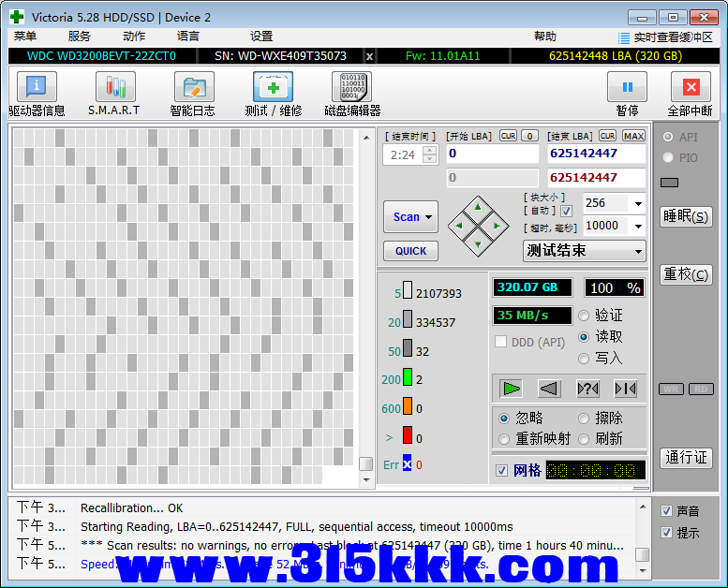Image resolution: width=728 pixels, height=588 pixels.
Task: Disable the sound checkbox
Action: point(666,511)
